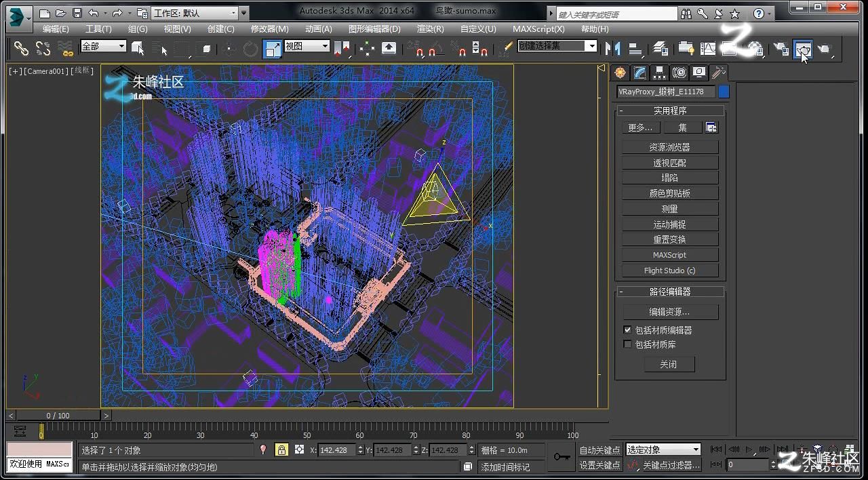
Task: Enable the 包括材质编辑器 checkbox
Action: [x=627, y=330]
